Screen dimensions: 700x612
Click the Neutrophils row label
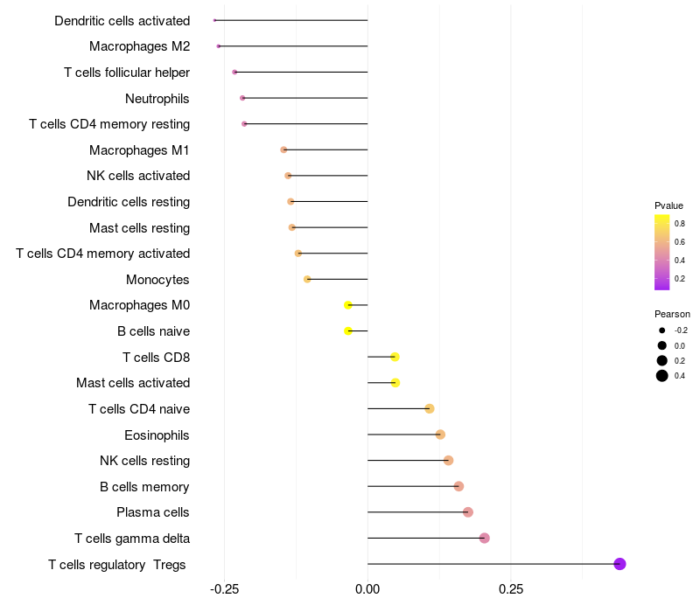pyautogui.click(x=157, y=99)
